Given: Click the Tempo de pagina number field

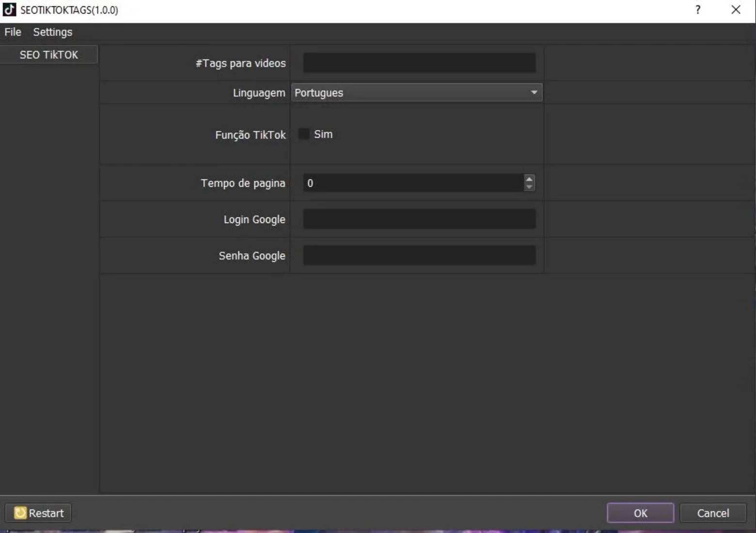Looking at the screenshot, I should point(413,183).
